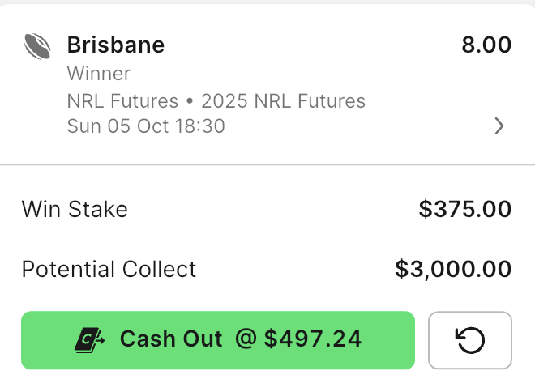Image resolution: width=535 pixels, height=392 pixels.
Task: Click the Winner market label
Action: 99,74
